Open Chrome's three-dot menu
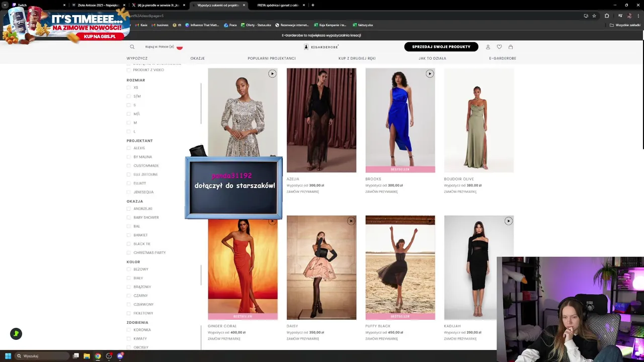Viewport: 644px width, 362px height. [638, 16]
